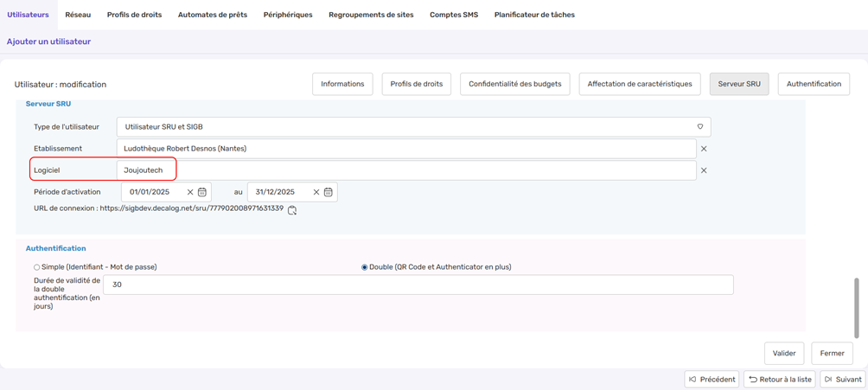Clear the activation end date 31/12/2025
The image size is (868, 390).
click(316, 192)
